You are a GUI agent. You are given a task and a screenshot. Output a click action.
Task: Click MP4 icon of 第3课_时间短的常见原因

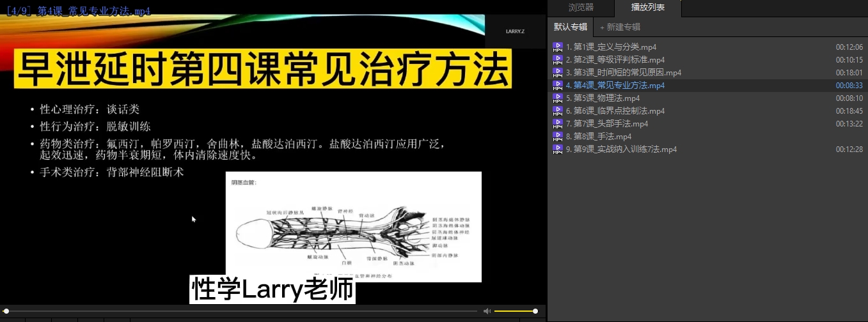pyautogui.click(x=558, y=73)
